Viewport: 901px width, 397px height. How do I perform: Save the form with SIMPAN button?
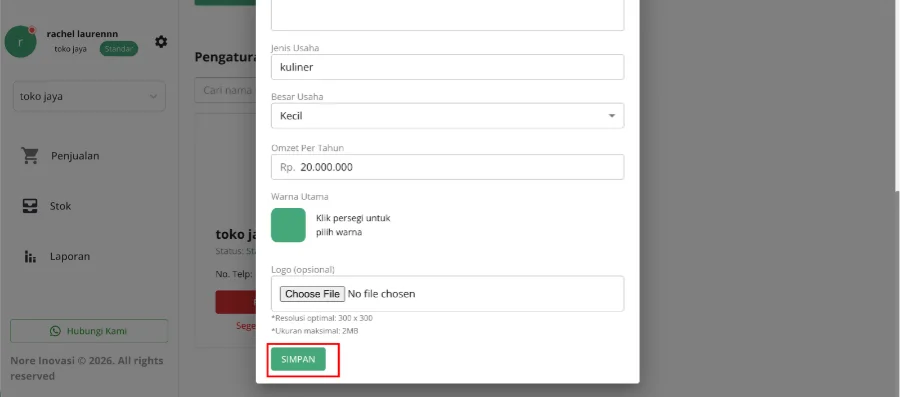[x=298, y=359]
